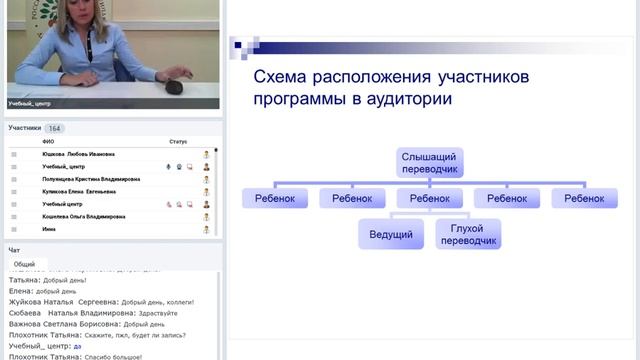Toggle the webcam icon for Учебный_ центр

(x=179, y=167)
